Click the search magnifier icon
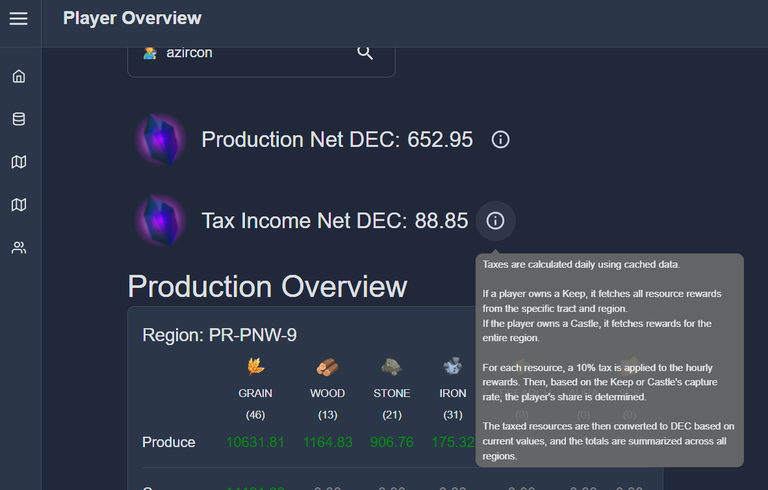 [365, 52]
